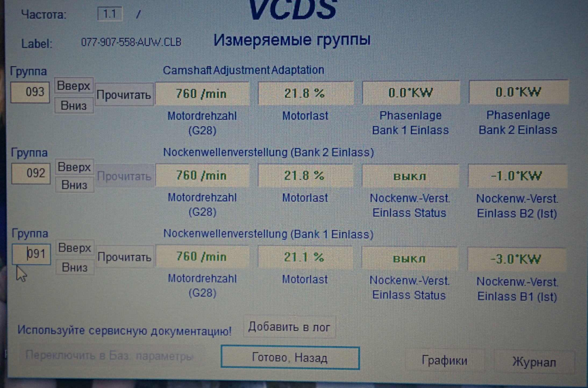Viewport: 588px width, 388px height.
Task: Click Вниз button for group 092
Action: click(x=74, y=185)
